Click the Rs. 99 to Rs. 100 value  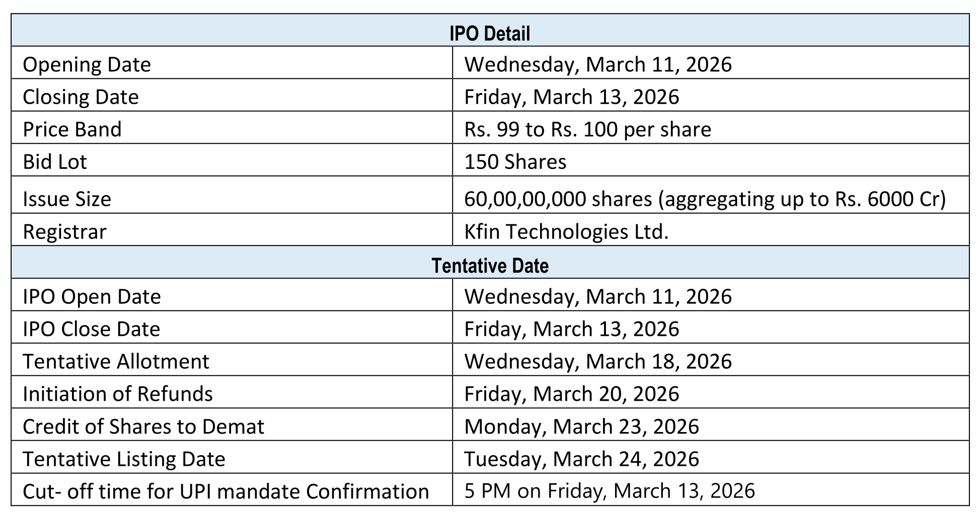(x=587, y=129)
